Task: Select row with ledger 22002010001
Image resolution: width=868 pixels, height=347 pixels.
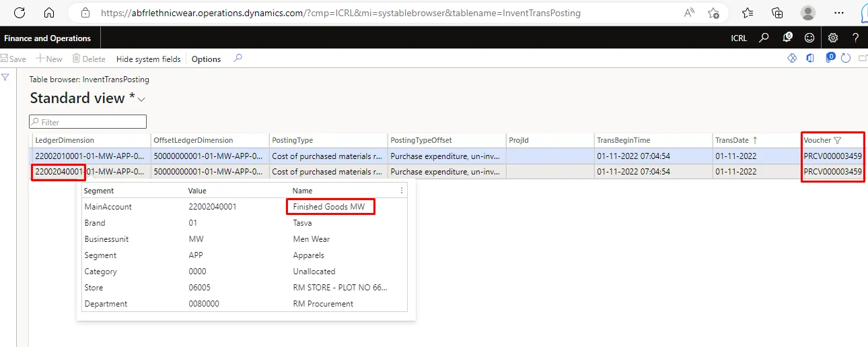Action: click(x=447, y=156)
